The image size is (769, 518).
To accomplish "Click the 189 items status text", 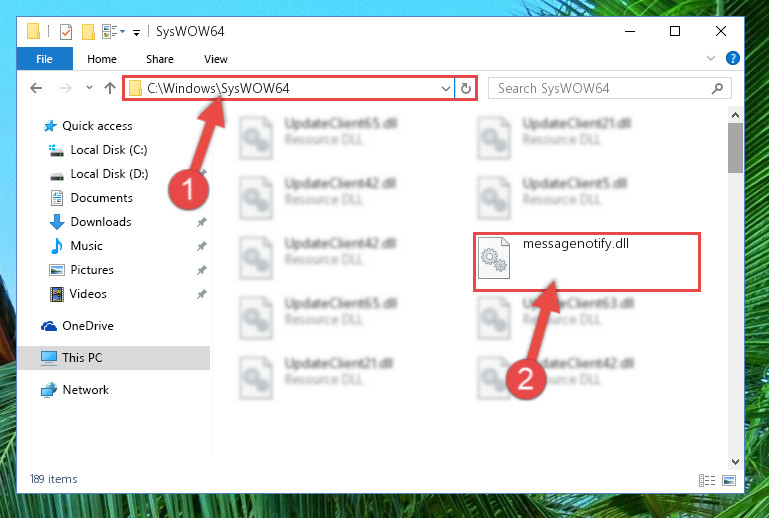I will (53, 479).
